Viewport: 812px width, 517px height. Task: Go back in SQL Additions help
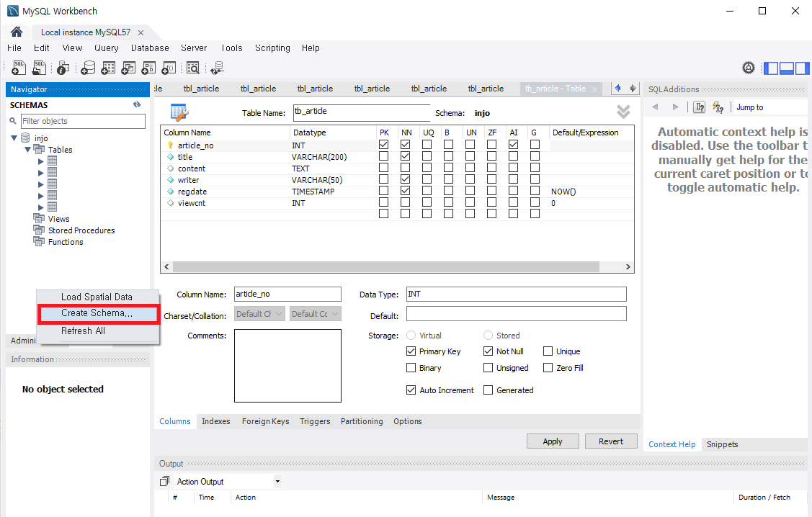tap(655, 107)
